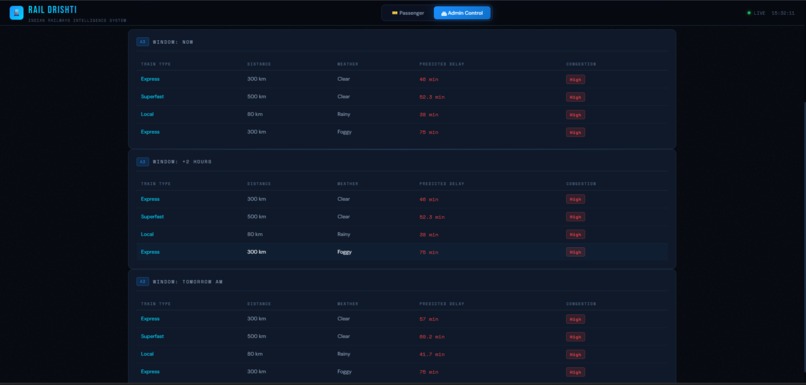Click High badge for Superfast in Window: Now

tap(575, 97)
